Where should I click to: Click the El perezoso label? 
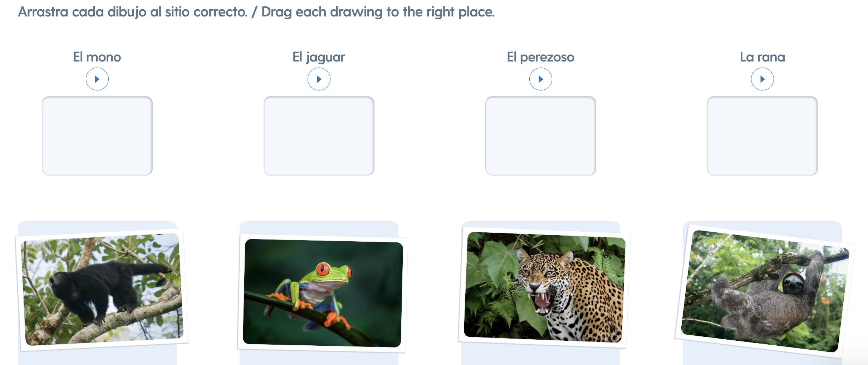coord(540,57)
